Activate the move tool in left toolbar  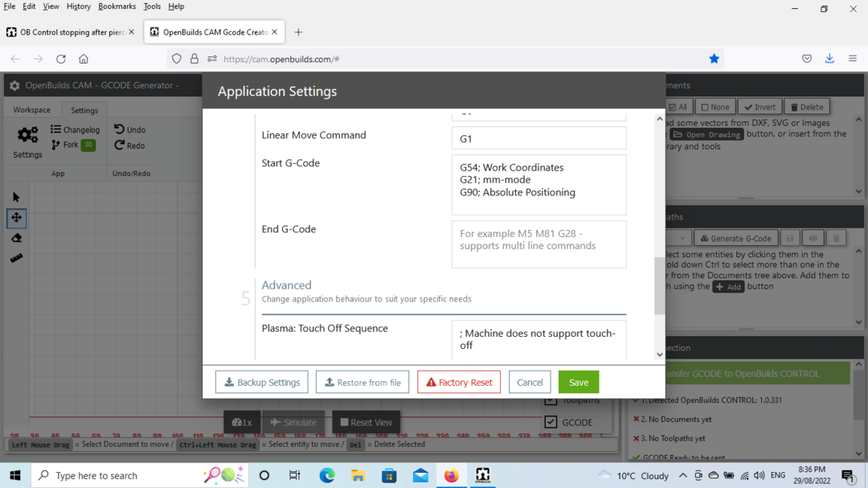pos(17,218)
